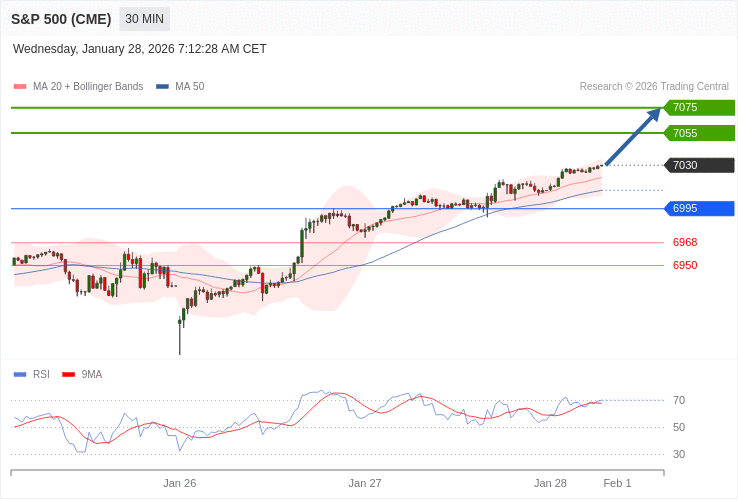Click the Jan 27 date axis label

[x=365, y=483]
